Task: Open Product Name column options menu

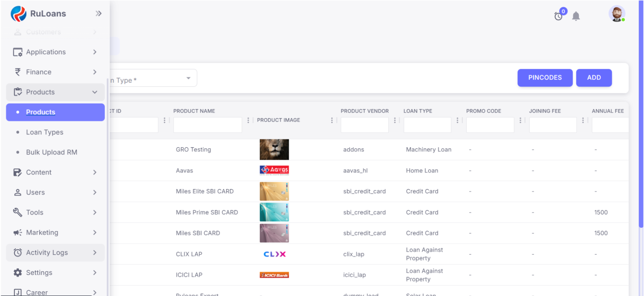Action: pyautogui.click(x=248, y=120)
